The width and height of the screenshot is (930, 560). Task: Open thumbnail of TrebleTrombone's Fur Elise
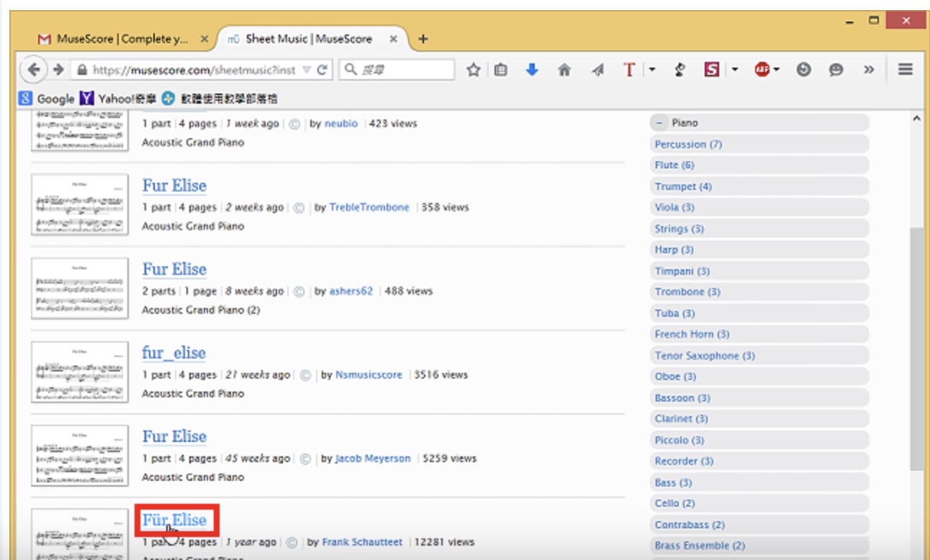(80, 205)
